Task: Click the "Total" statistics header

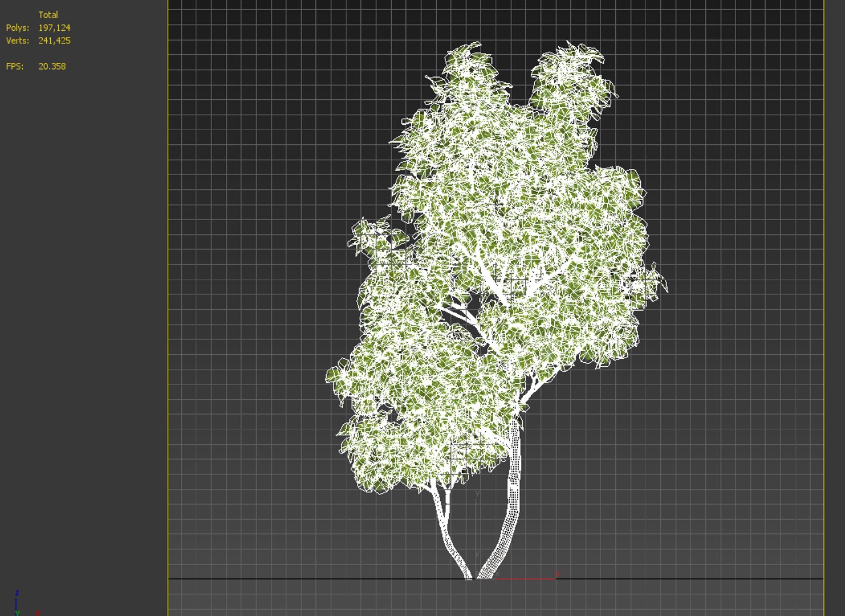Action: click(48, 15)
